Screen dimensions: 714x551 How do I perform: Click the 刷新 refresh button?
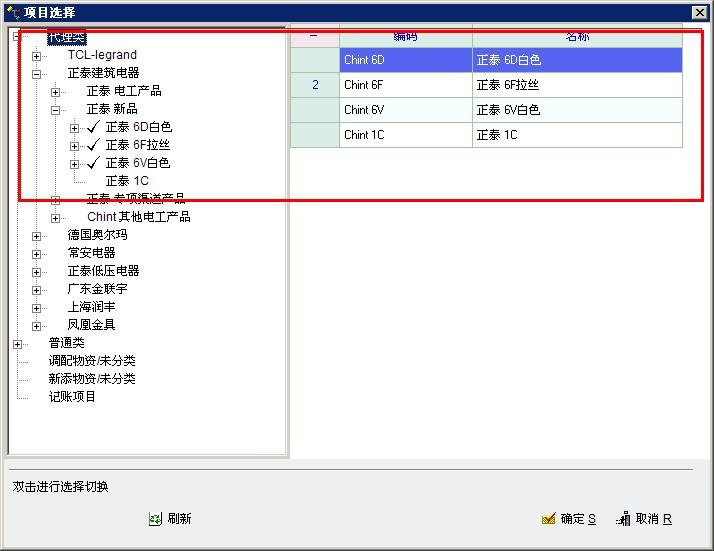pyautogui.click(x=179, y=519)
